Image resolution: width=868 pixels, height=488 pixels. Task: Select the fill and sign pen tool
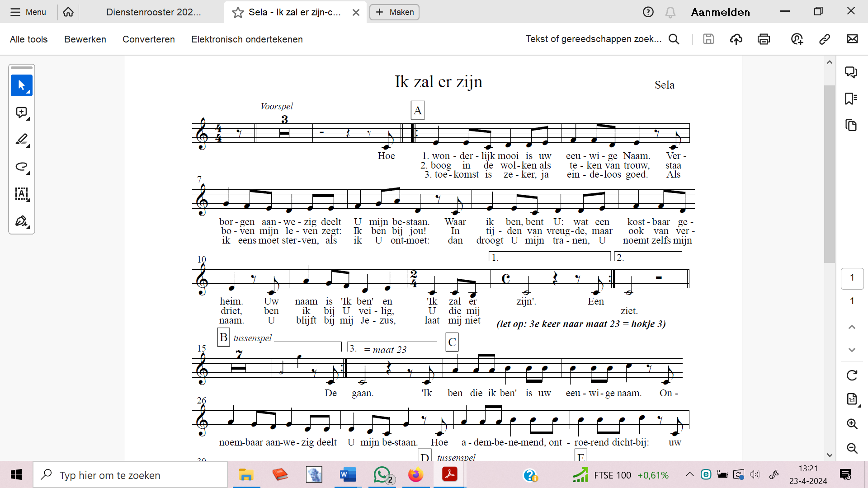(x=22, y=221)
